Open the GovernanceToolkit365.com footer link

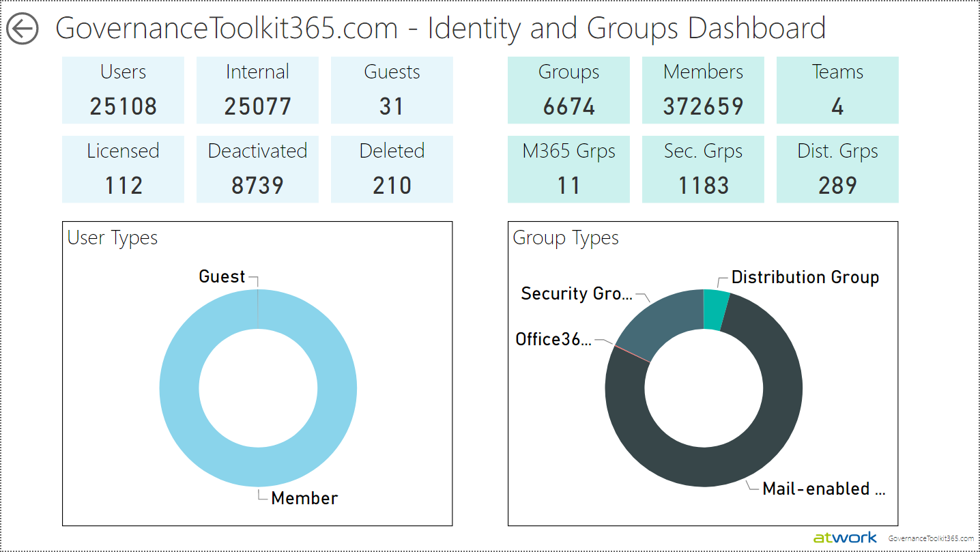(931, 538)
